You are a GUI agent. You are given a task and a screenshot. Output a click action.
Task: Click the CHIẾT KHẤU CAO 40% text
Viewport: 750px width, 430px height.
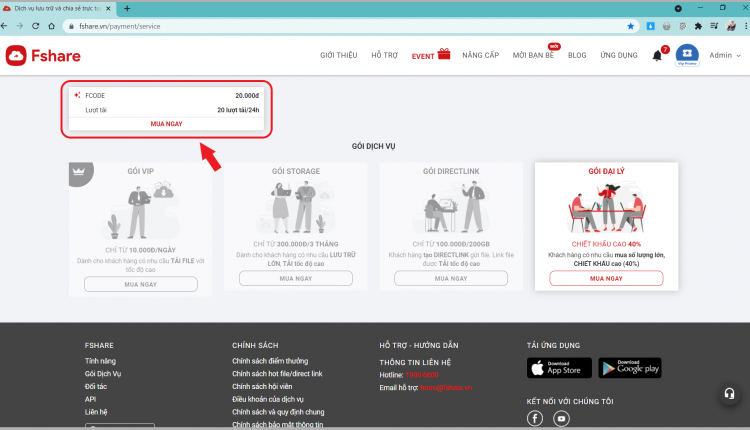coord(606,244)
